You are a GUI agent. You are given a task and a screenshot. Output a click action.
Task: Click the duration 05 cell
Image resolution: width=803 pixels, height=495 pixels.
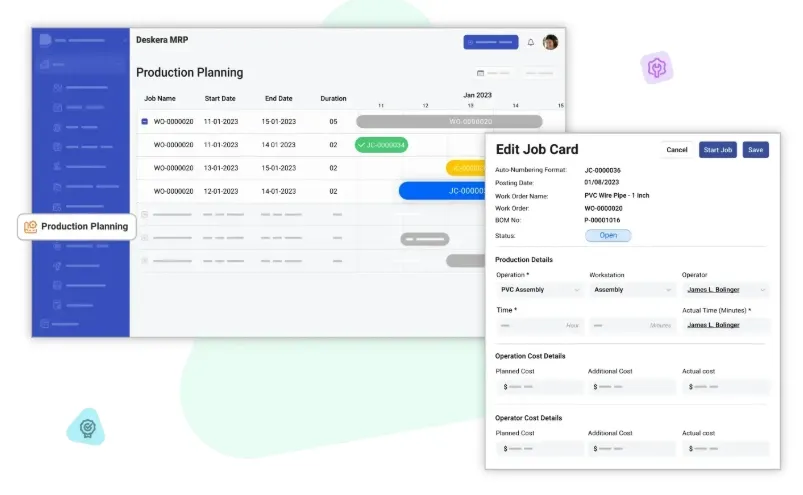[x=333, y=121]
